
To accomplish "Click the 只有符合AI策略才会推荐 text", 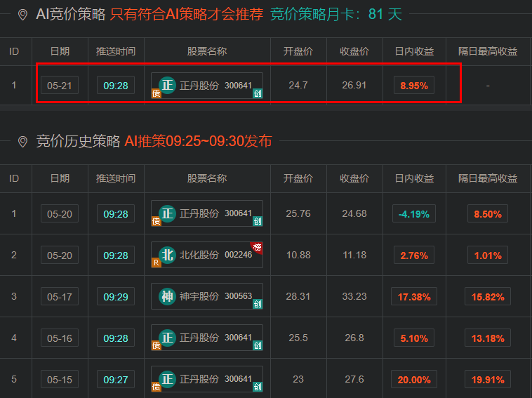I will point(187,15).
